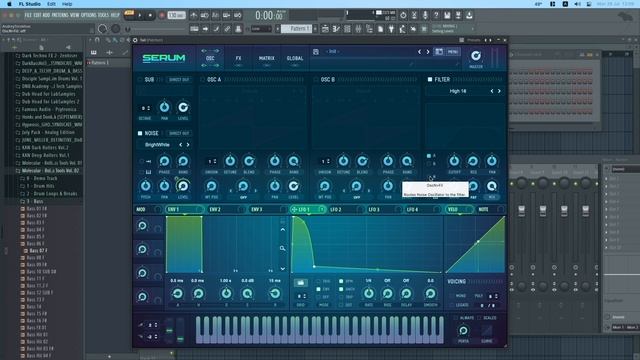Open the macOS Edit menu

click(51, 4)
